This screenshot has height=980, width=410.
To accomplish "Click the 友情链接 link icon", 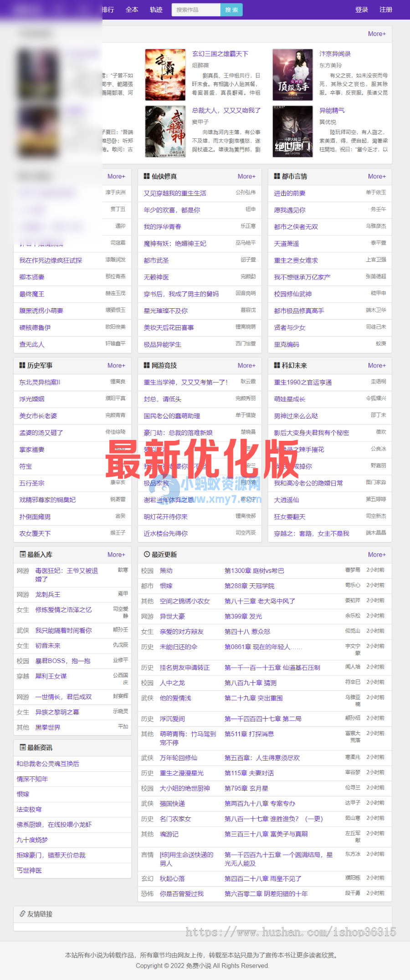I will [22, 914].
